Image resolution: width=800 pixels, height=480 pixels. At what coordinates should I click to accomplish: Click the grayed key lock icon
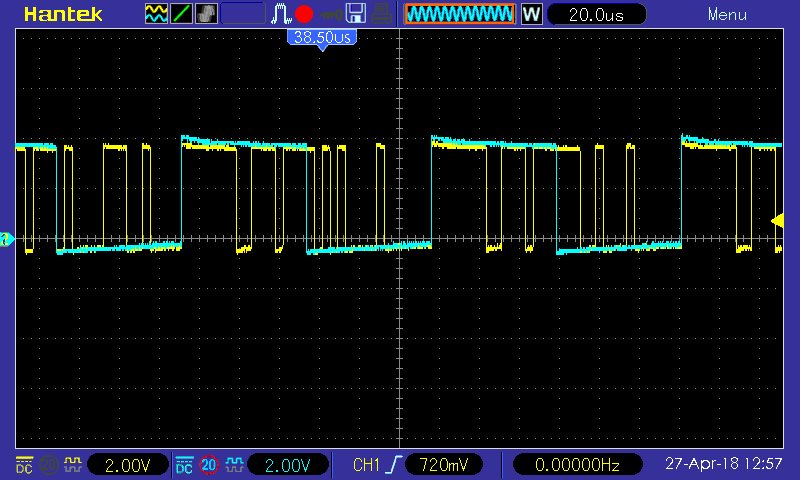(330, 14)
